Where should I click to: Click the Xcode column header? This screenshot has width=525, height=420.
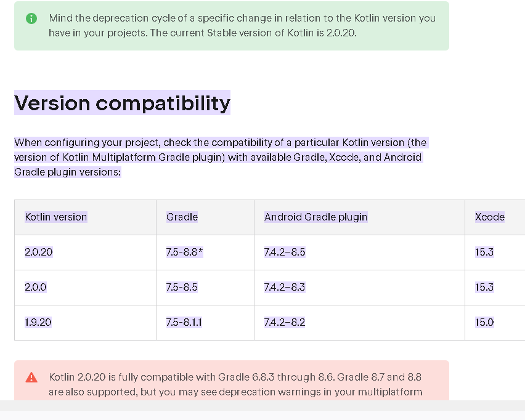click(490, 217)
